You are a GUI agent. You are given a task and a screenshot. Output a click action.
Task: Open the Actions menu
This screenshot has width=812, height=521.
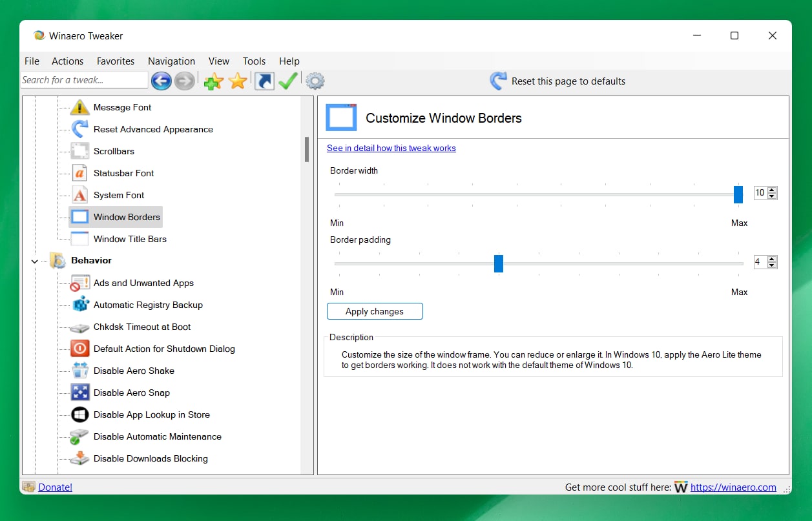(67, 61)
